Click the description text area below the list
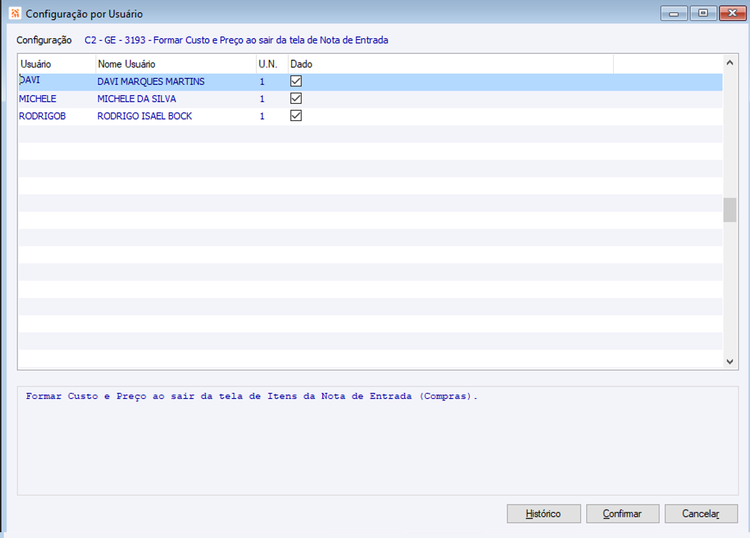The image size is (750, 538). [x=378, y=440]
